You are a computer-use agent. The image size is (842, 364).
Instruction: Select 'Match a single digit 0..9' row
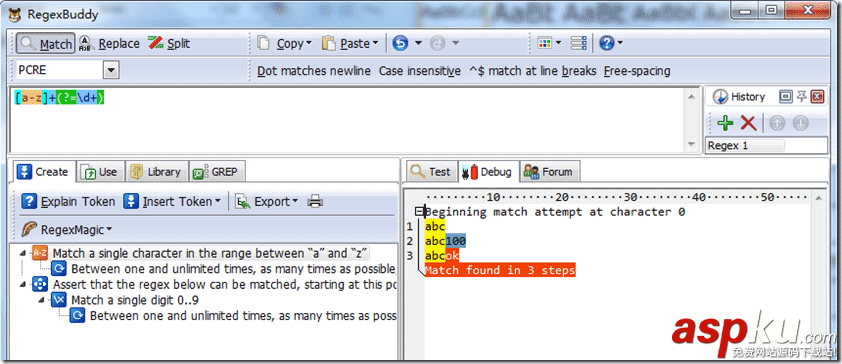135,300
